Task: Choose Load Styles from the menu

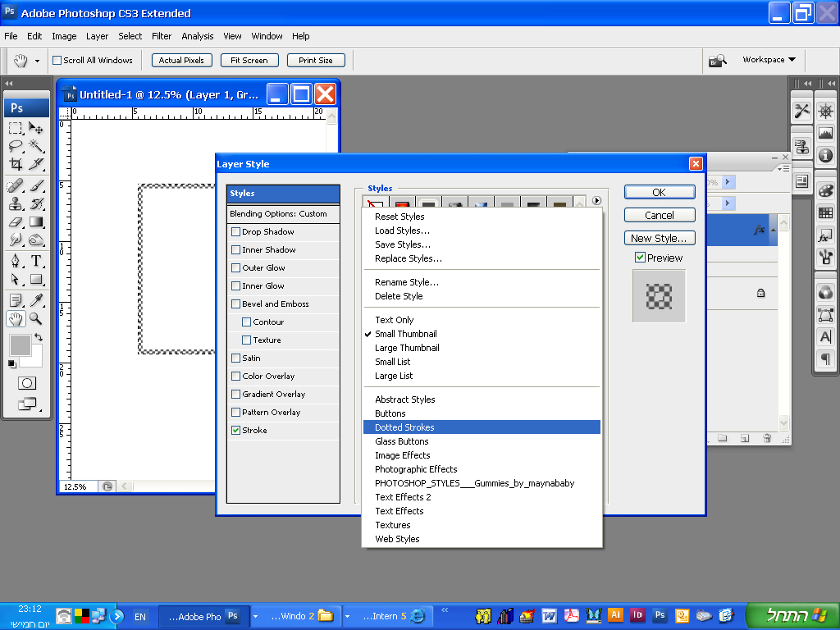Action: (x=402, y=231)
